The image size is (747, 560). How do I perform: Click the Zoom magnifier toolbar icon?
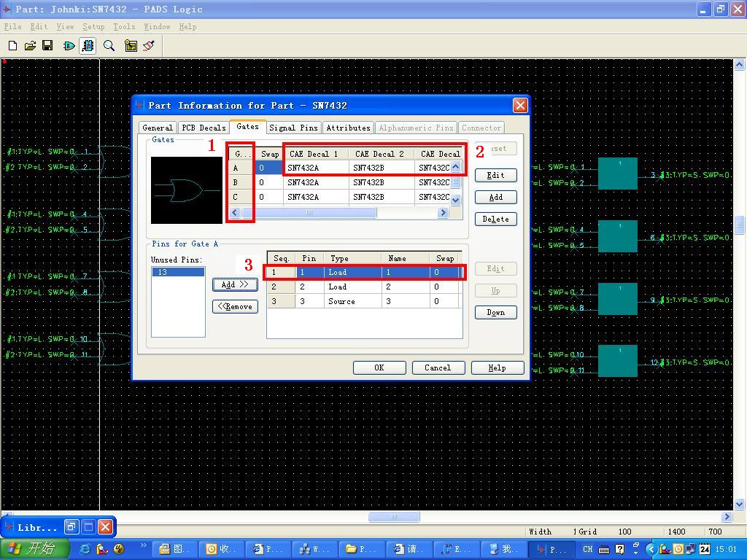click(109, 46)
